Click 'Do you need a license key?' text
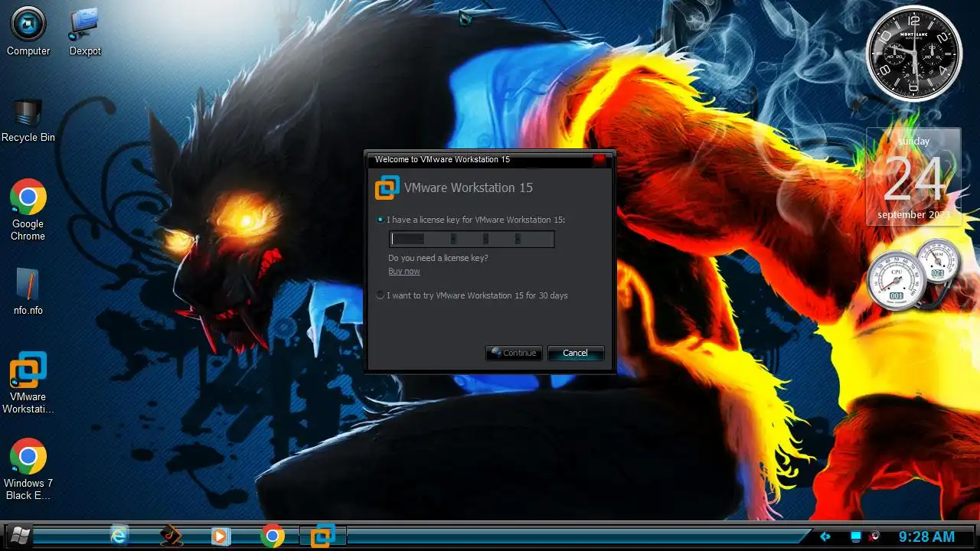980x551 pixels. pyautogui.click(x=438, y=258)
